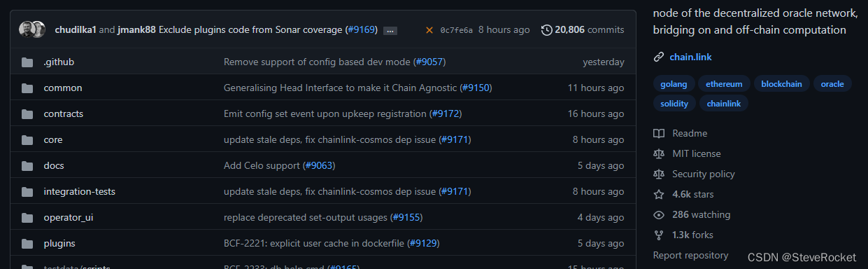Open commit hash 0c7fe6a
The image size is (868, 269).
coord(457,30)
